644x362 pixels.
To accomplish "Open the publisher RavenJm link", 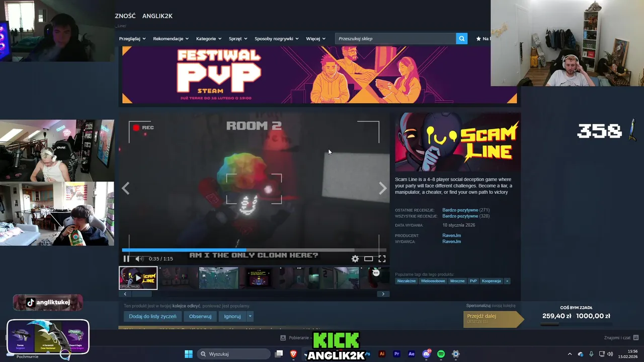I will [451, 241].
